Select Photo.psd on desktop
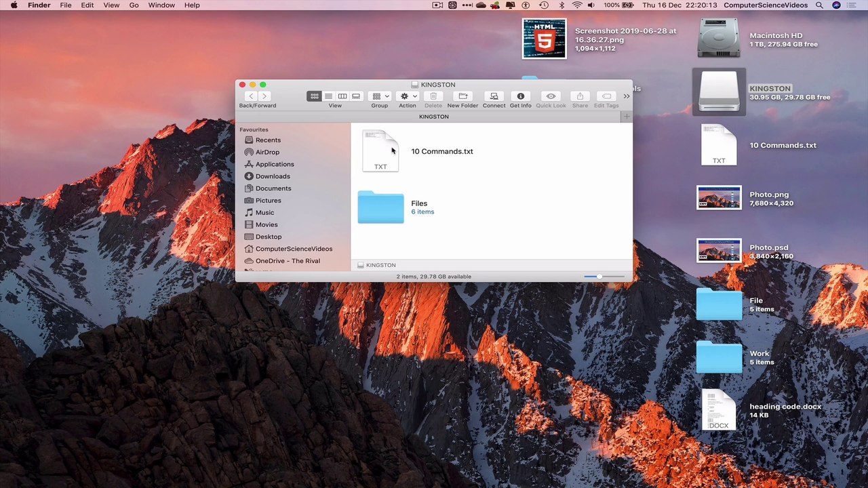Screen dimensions: 868x488 pos(719,251)
